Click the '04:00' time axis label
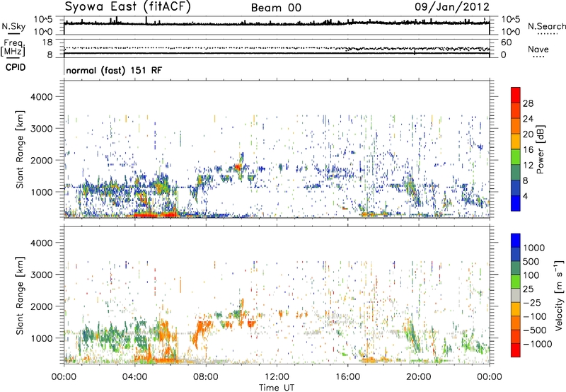The width and height of the screenshot is (566, 392). tap(134, 377)
